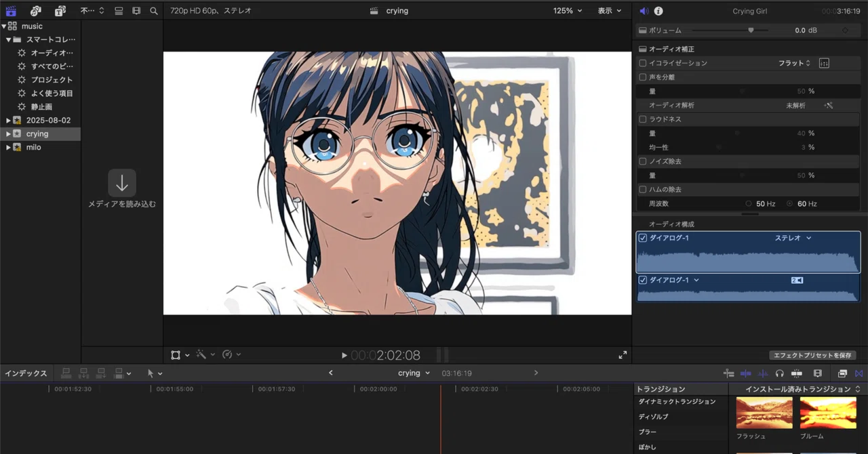Expand the 2025-08-02 event

pos(8,121)
